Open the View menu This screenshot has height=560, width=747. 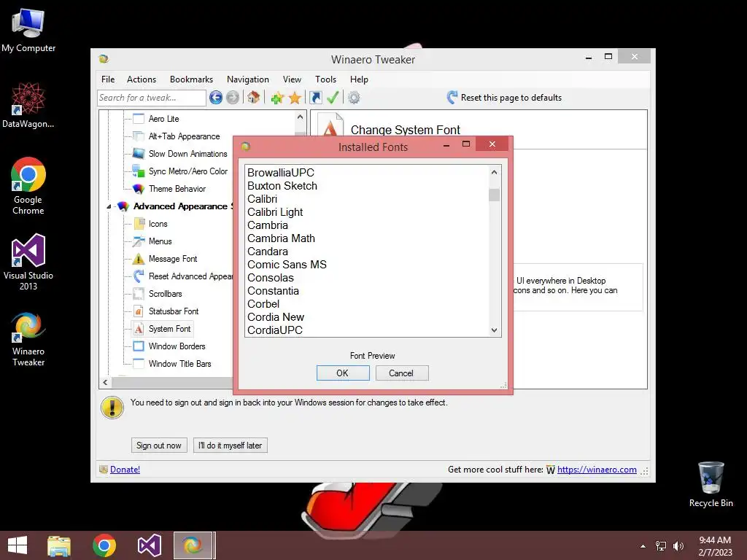(x=292, y=79)
